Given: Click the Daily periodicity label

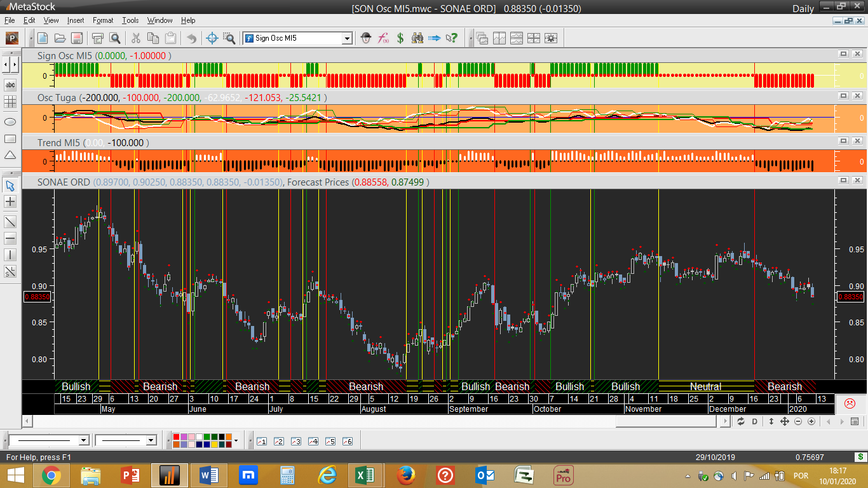Looking at the screenshot, I should (x=803, y=9).
